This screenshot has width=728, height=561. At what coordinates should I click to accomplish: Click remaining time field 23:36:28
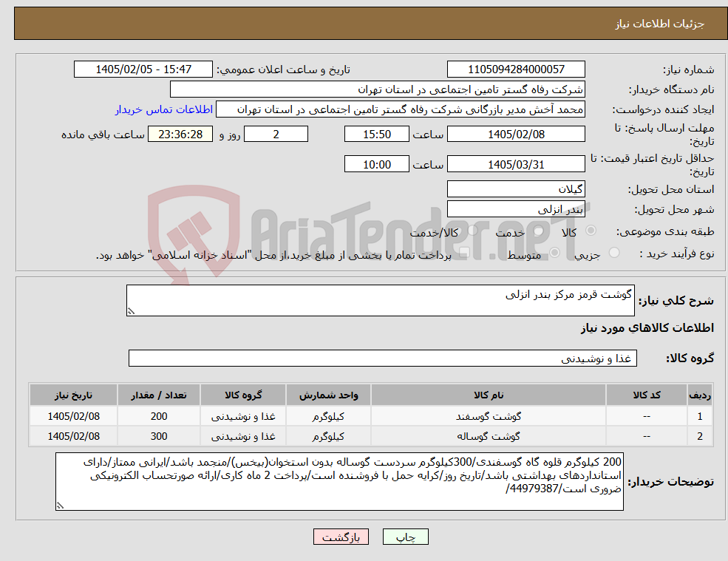(x=180, y=135)
